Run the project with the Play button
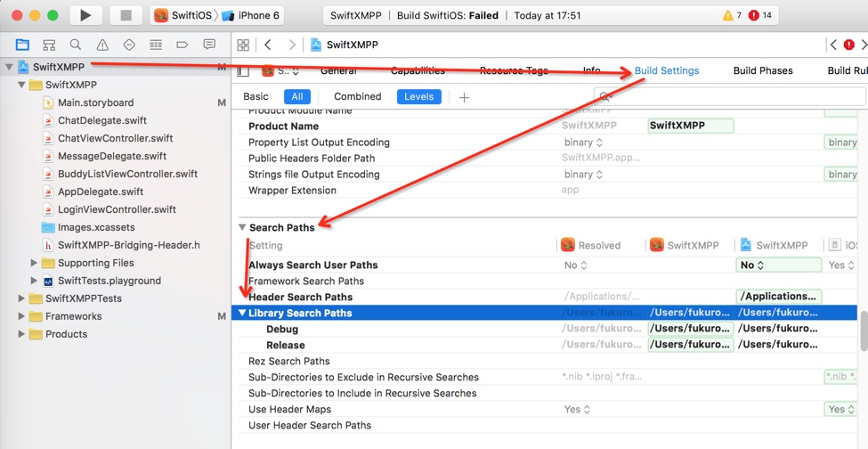This screenshot has width=868, height=449. click(85, 15)
